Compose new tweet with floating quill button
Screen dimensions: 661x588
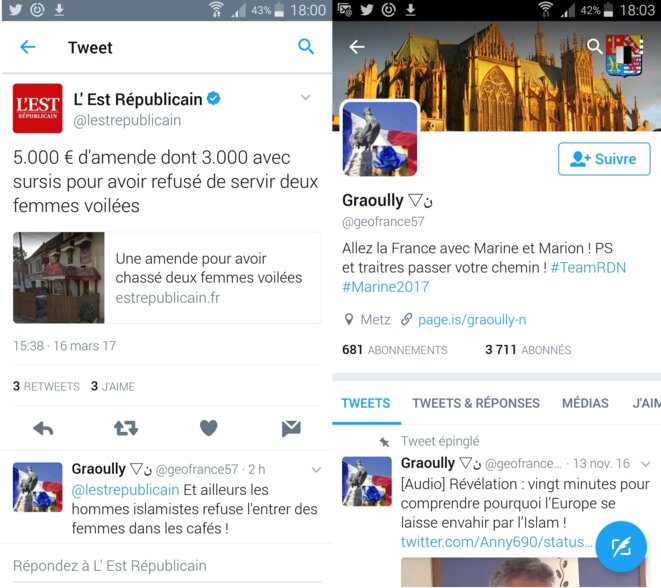click(621, 547)
